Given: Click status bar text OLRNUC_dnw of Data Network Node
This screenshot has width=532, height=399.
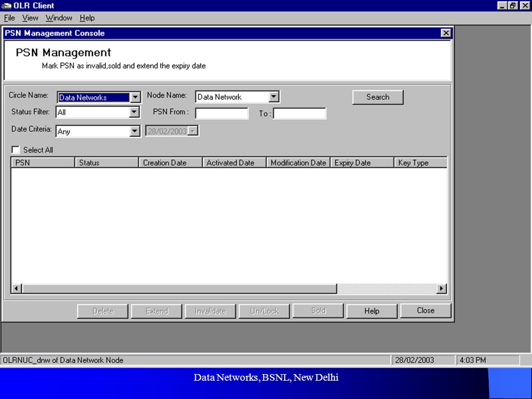Looking at the screenshot, I should [63, 360].
